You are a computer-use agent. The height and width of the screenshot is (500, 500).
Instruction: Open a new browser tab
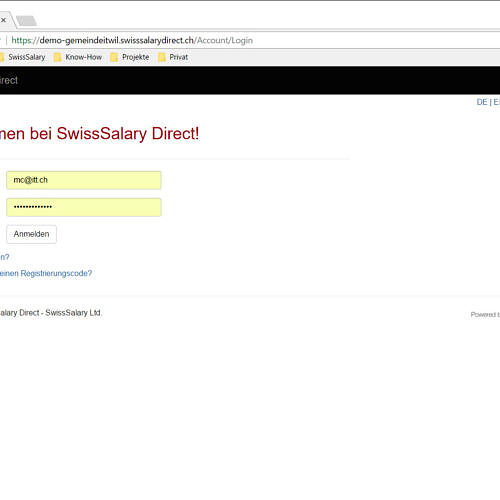26,21
